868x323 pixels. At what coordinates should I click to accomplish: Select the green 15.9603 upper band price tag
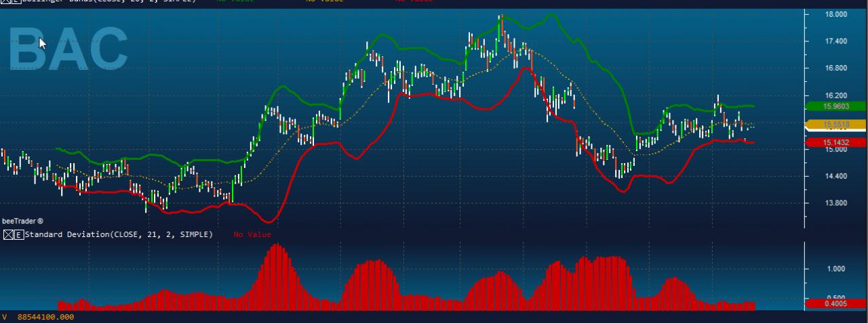tap(836, 106)
